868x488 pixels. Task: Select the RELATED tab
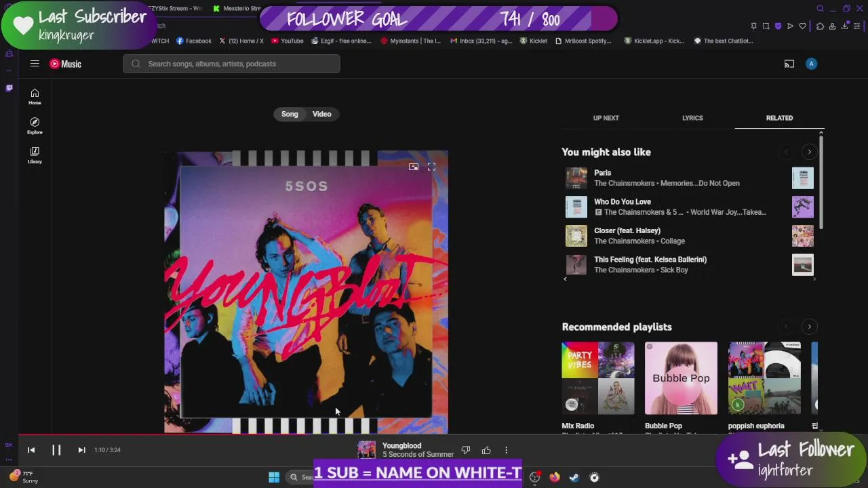pos(779,118)
